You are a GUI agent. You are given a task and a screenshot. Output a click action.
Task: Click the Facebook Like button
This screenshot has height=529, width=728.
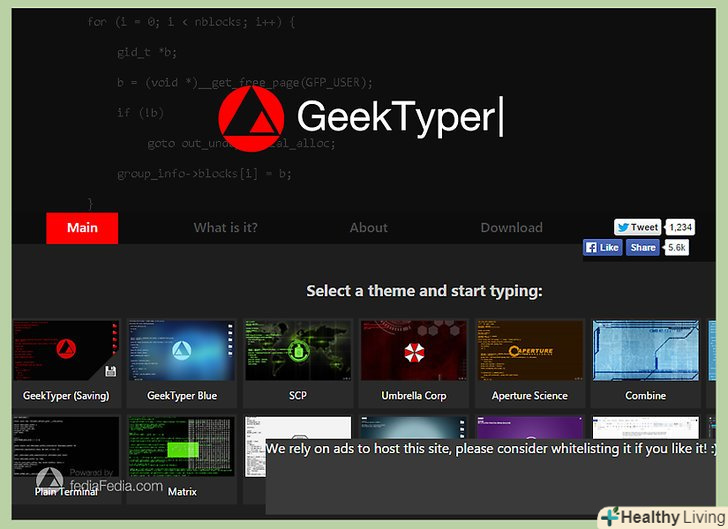click(x=602, y=248)
